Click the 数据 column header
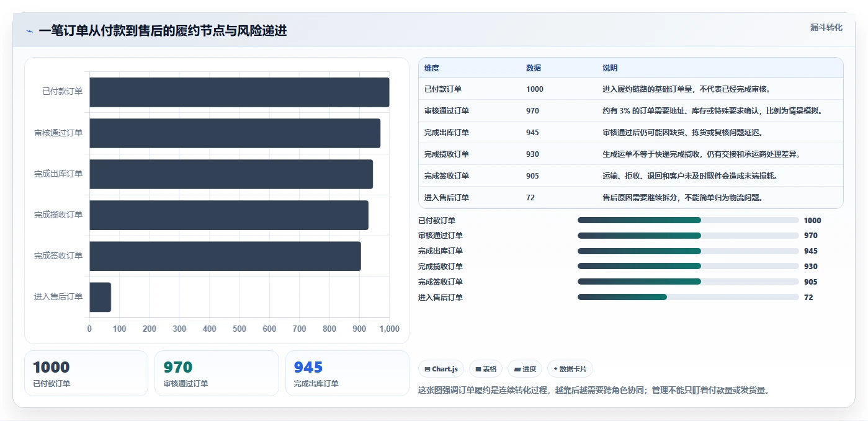Viewport: 868px width, 421px height. pyautogui.click(x=534, y=68)
